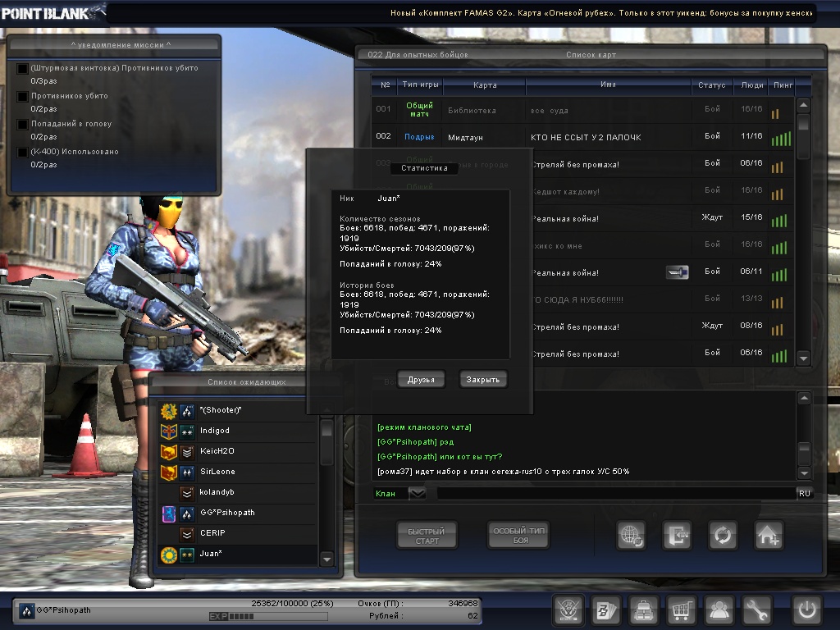Image resolution: width=840 pixels, height=630 pixels.
Task: Check the '(K-400) Использовано' mission box
Action: tap(22, 152)
